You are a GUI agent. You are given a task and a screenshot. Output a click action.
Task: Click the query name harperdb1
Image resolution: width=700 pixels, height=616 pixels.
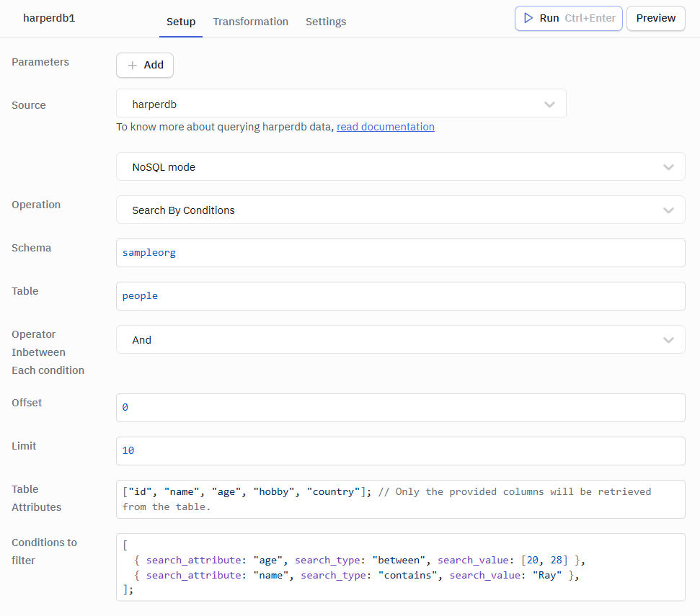pyautogui.click(x=49, y=18)
